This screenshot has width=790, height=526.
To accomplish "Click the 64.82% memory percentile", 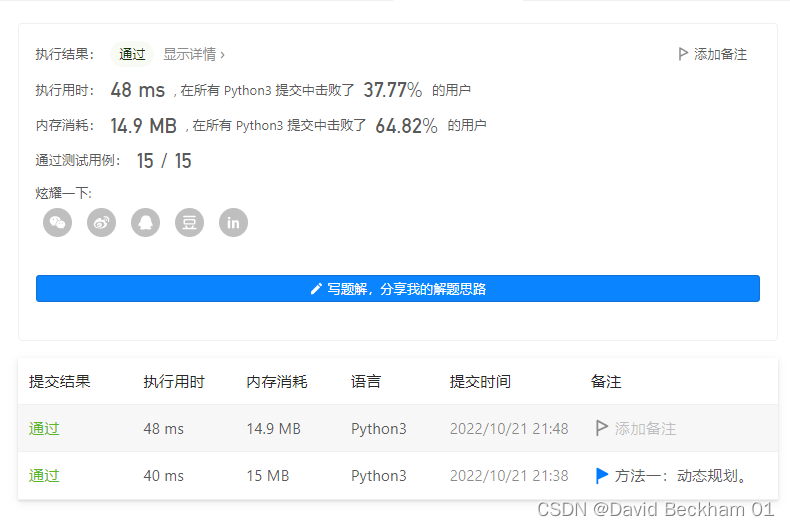I will coord(407,125).
